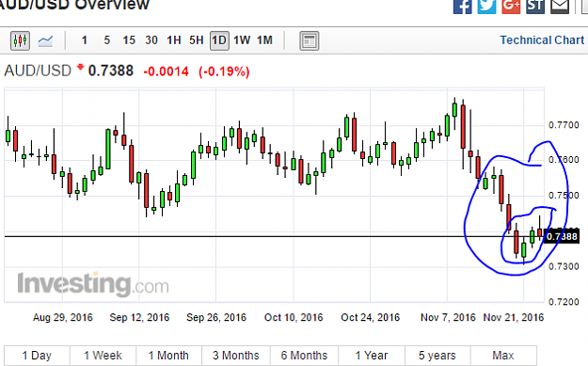This screenshot has width=588, height=366.
Task: Click the 0.7388 current price value
Action: coord(111,71)
